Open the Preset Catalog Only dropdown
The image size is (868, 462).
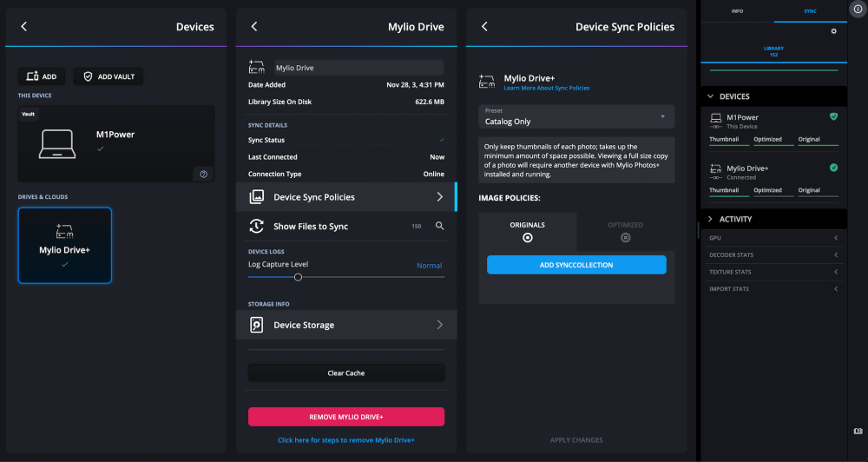pos(576,116)
